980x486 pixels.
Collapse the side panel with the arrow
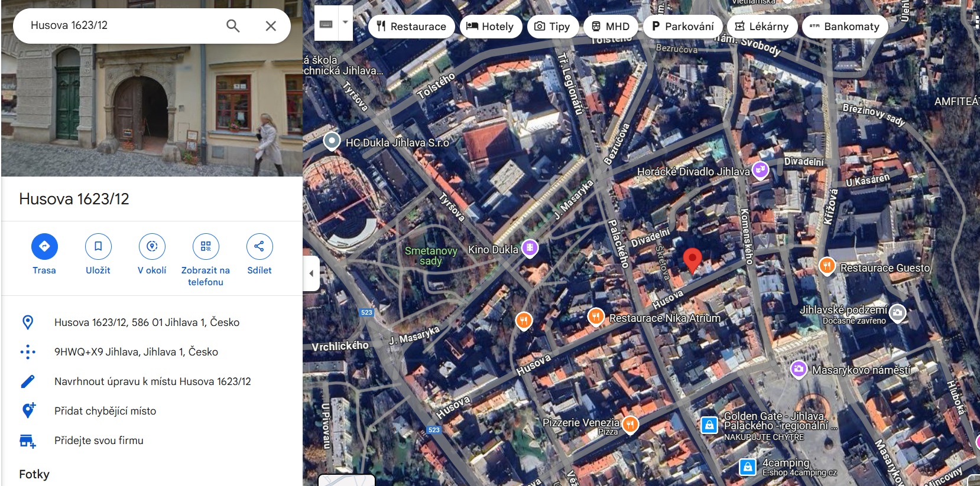(x=311, y=273)
